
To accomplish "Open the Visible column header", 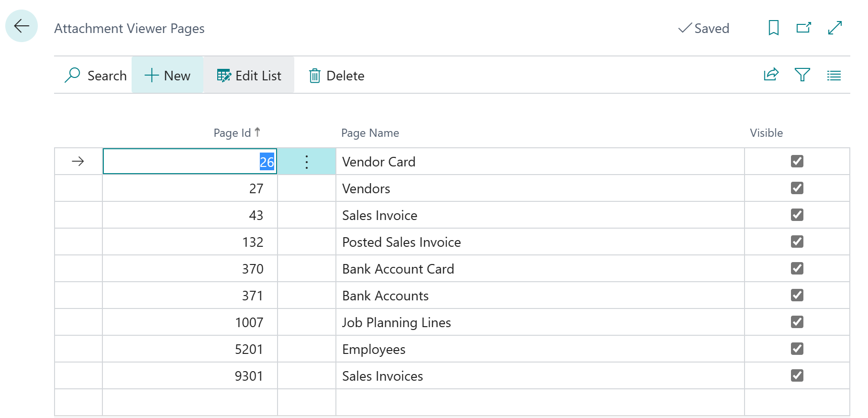I will (766, 133).
